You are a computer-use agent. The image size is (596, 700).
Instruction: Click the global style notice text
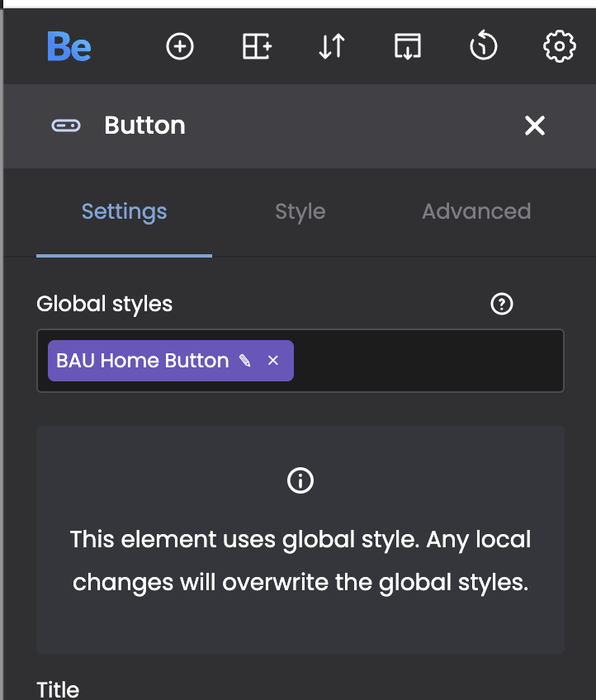coord(300,561)
